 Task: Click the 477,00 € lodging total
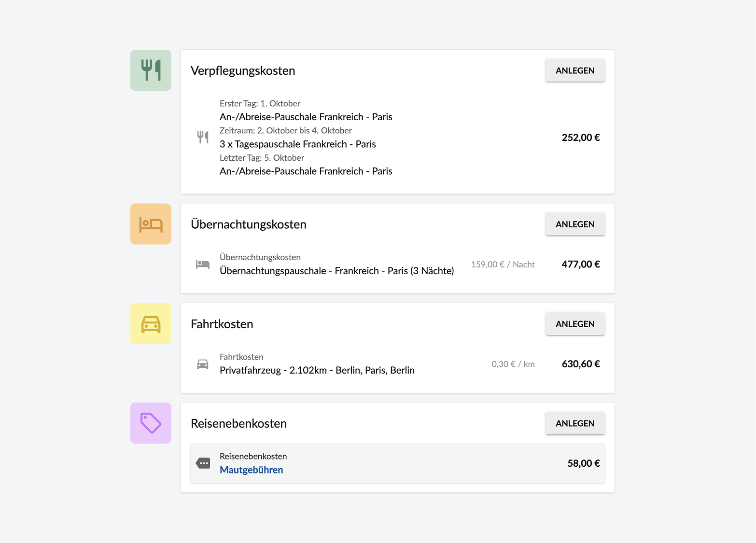(x=580, y=264)
